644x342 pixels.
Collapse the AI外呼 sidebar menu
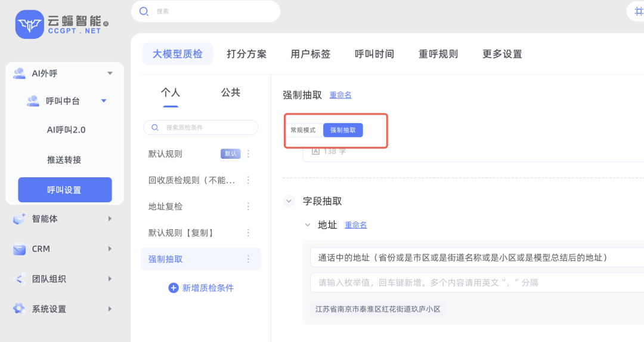coord(110,73)
